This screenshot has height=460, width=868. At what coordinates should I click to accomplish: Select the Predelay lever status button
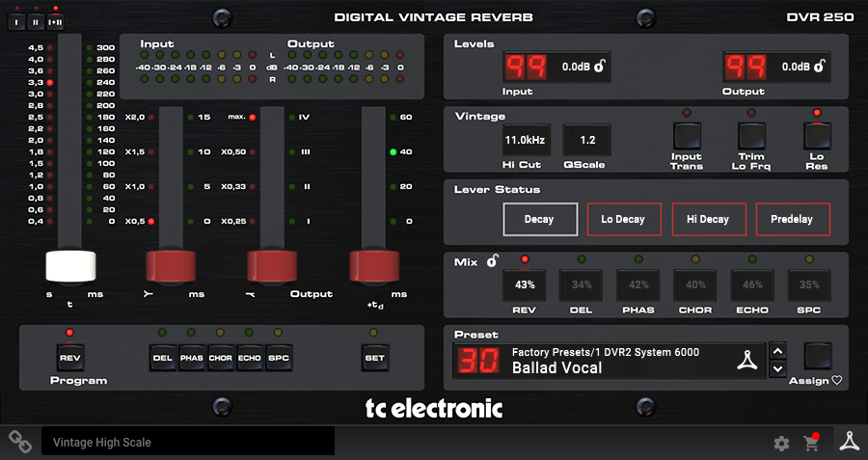coord(793,219)
